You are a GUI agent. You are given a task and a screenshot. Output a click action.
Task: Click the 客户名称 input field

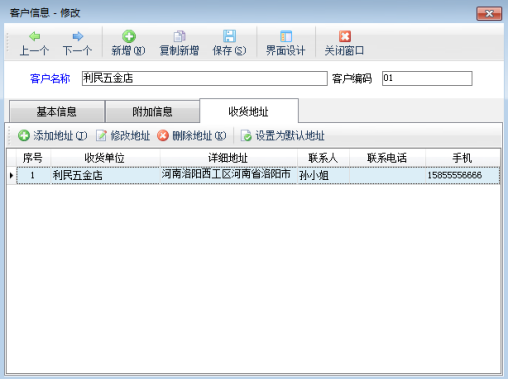[x=205, y=78]
